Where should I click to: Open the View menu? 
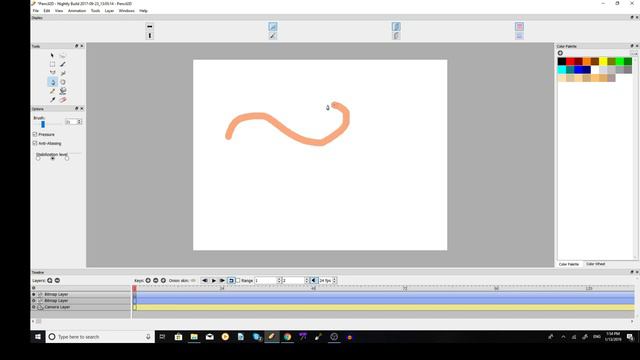59,11
